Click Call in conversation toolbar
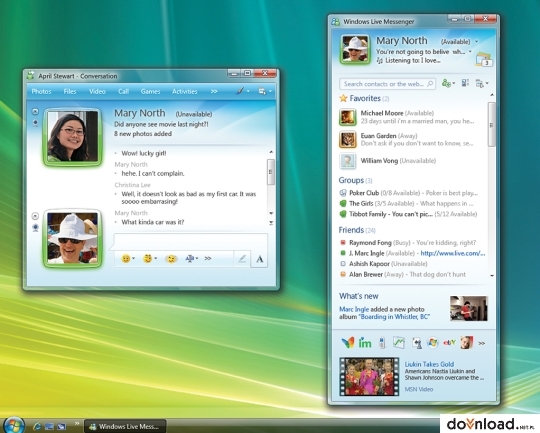 point(123,91)
